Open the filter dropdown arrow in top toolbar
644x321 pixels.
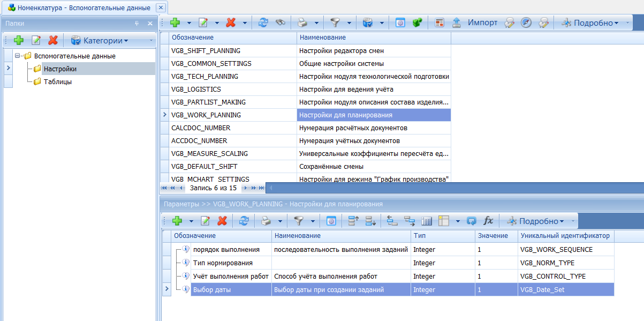pos(349,23)
